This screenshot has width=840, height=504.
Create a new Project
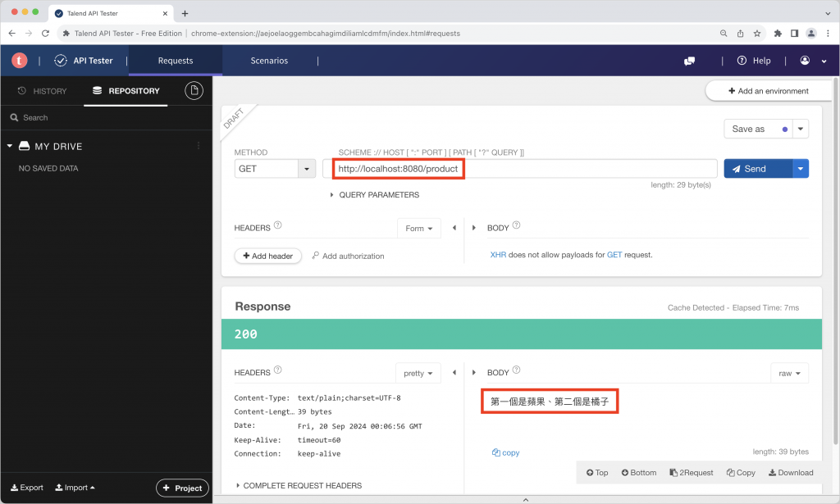(x=182, y=488)
